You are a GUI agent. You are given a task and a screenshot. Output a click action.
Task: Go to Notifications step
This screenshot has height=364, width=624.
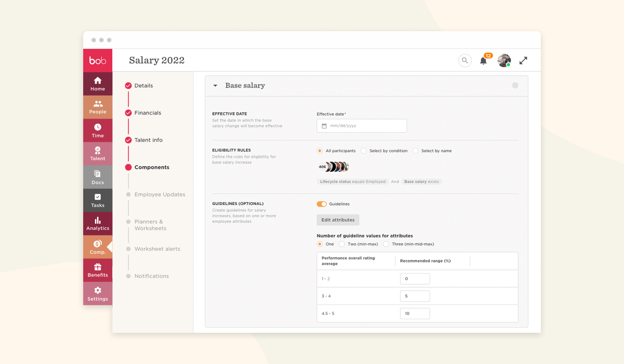(148, 276)
